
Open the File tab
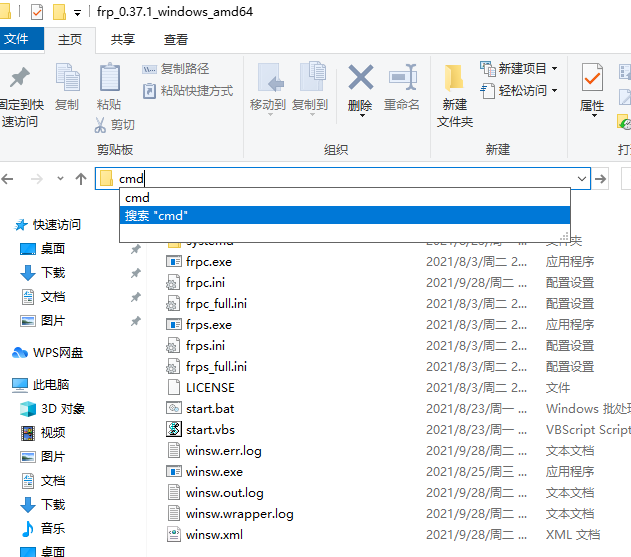point(22,39)
